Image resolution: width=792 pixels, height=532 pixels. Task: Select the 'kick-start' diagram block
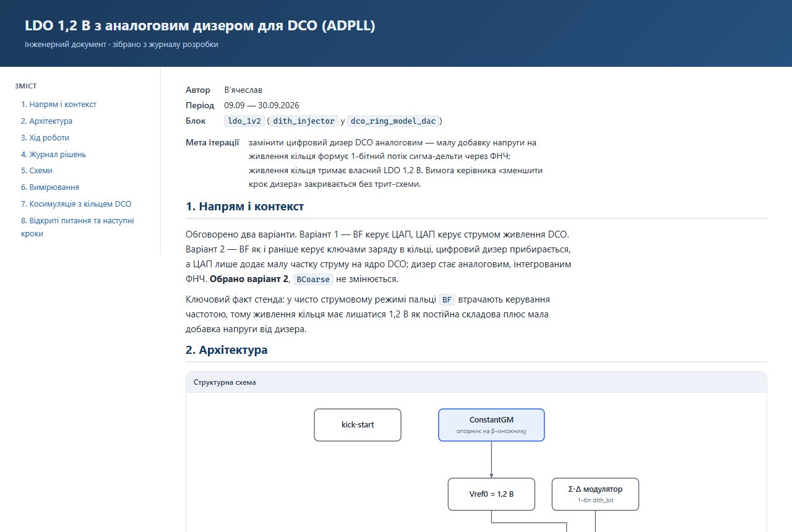[x=358, y=425]
